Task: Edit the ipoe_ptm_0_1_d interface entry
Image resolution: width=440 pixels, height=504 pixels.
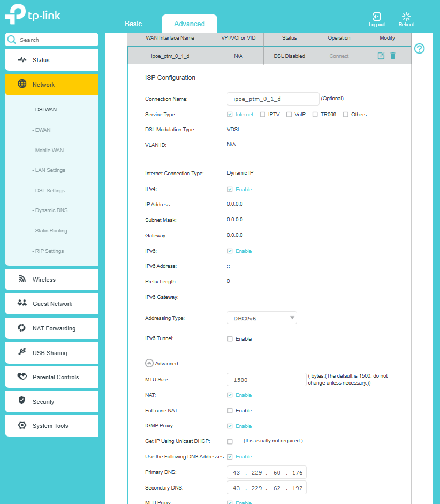Action: 381,56
